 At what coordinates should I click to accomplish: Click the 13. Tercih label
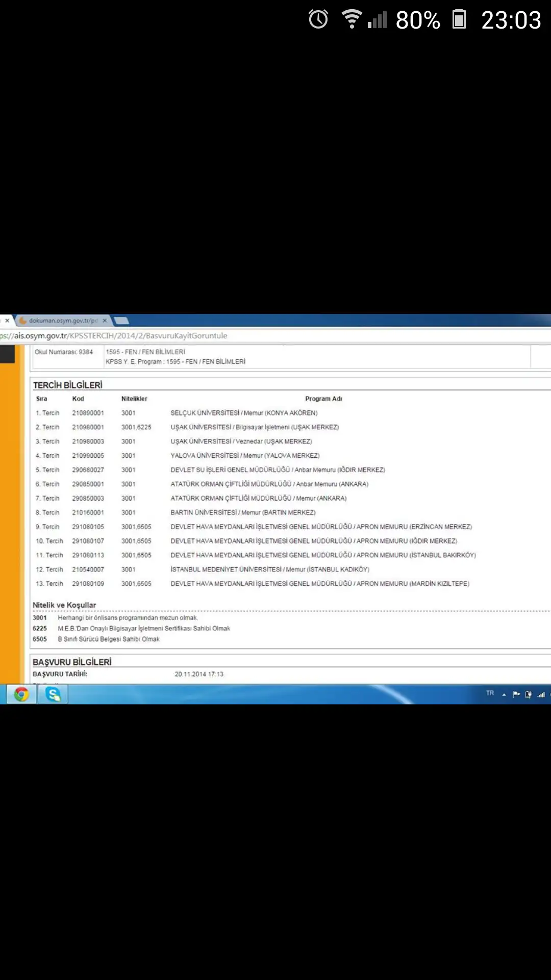pyautogui.click(x=49, y=584)
